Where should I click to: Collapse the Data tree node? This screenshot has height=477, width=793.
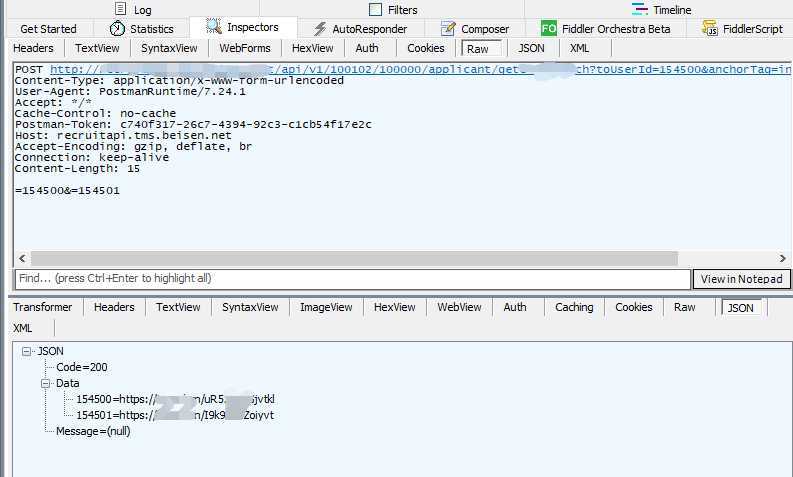[x=46, y=384]
